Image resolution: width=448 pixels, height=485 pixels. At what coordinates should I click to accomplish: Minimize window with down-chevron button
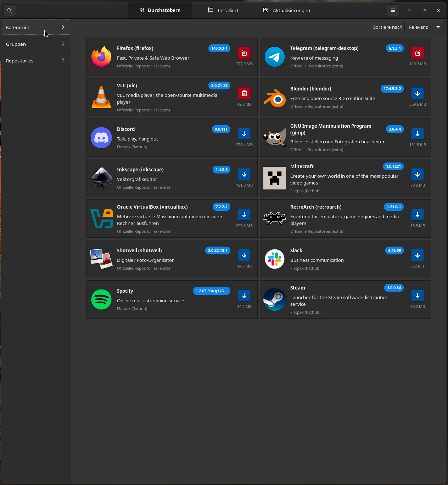(x=410, y=10)
